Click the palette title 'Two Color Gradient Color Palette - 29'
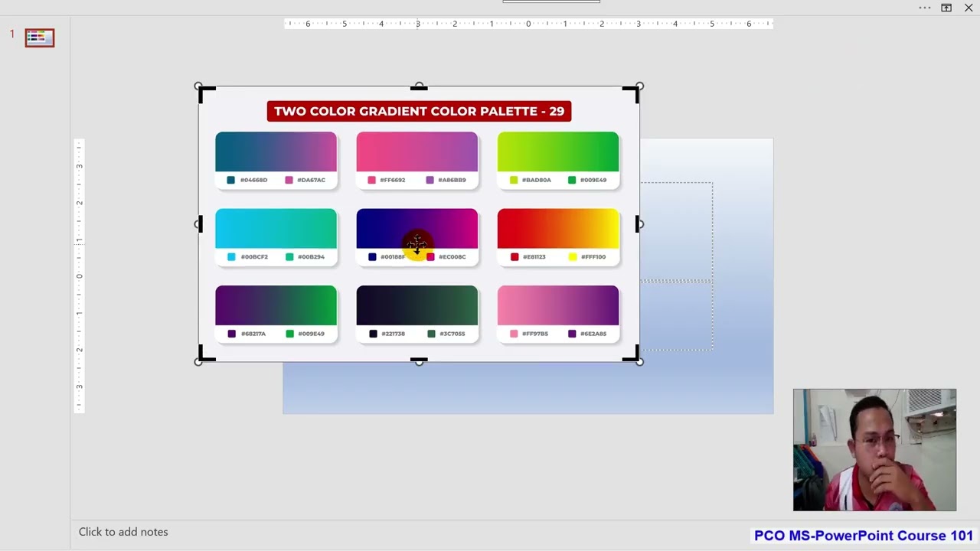The image size is (980, 551). tap(419, 111)
